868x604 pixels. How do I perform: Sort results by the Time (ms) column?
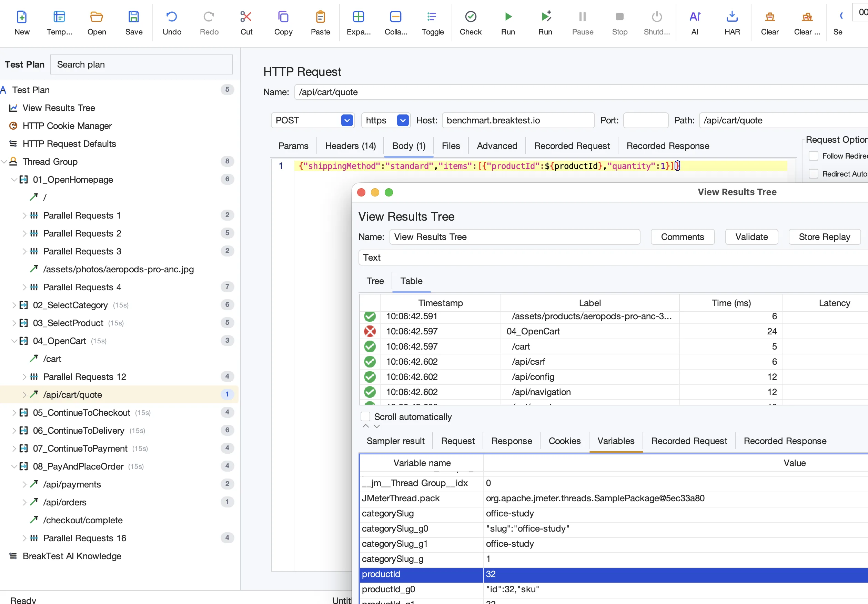tap(731, 303)
